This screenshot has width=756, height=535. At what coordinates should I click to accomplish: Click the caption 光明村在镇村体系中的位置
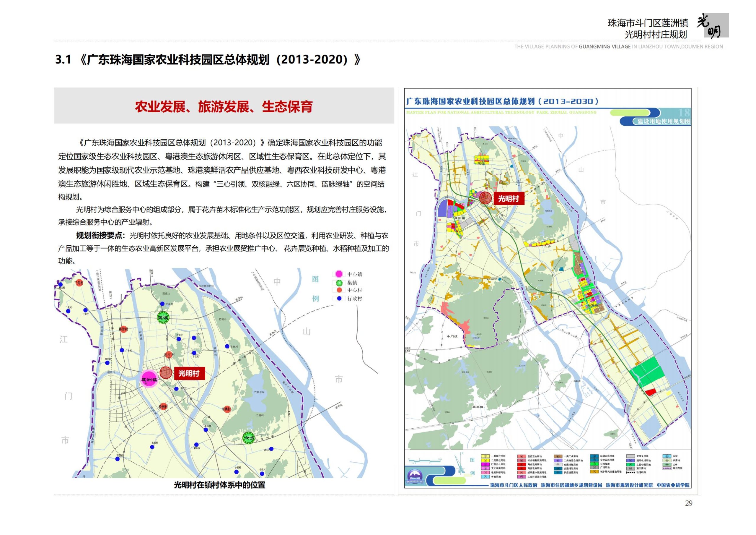pos(219,485)
